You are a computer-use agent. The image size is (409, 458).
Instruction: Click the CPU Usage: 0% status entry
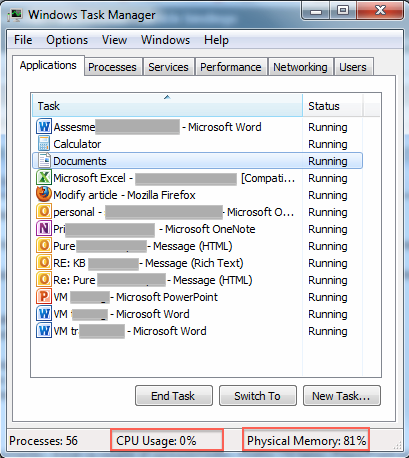167,440
